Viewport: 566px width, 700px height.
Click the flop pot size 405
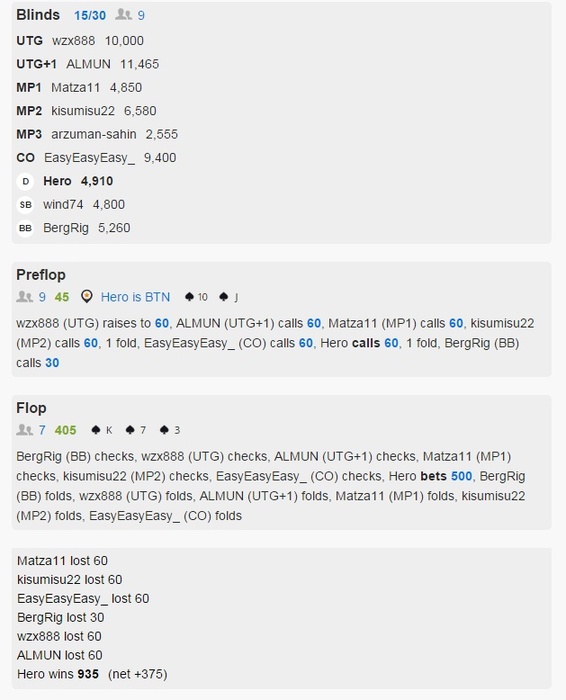coord(65,430)
